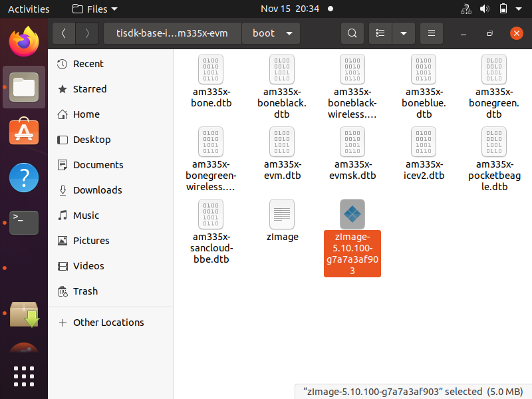Open the Activities overview

29,9
